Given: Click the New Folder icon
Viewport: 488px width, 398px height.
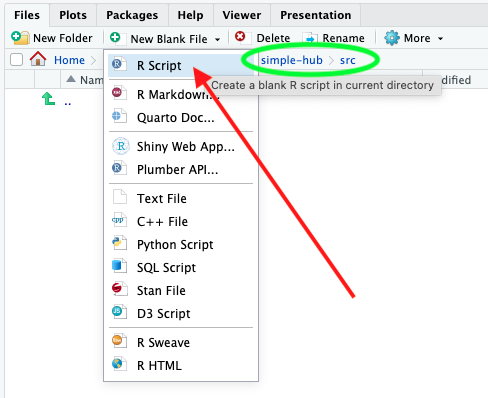Looking at the screenshot, I should (20, 38).
